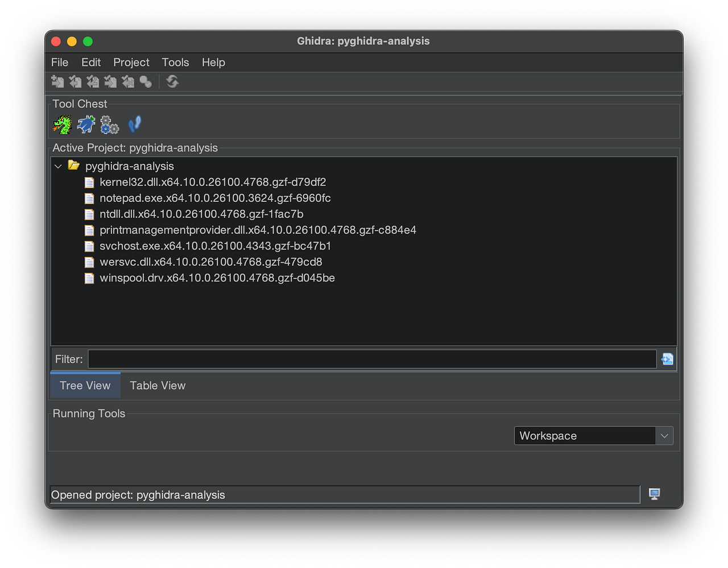This screenshot has height=568, width=728.
Task: Click the document icon beside printmanagementprovider.dll
Action: click(x=89, y=230)
